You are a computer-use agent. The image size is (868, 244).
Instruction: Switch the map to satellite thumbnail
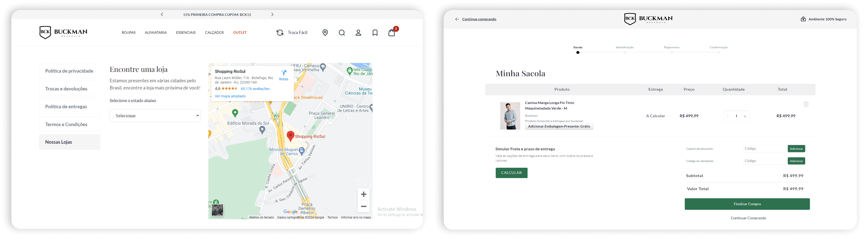[217, 210]
